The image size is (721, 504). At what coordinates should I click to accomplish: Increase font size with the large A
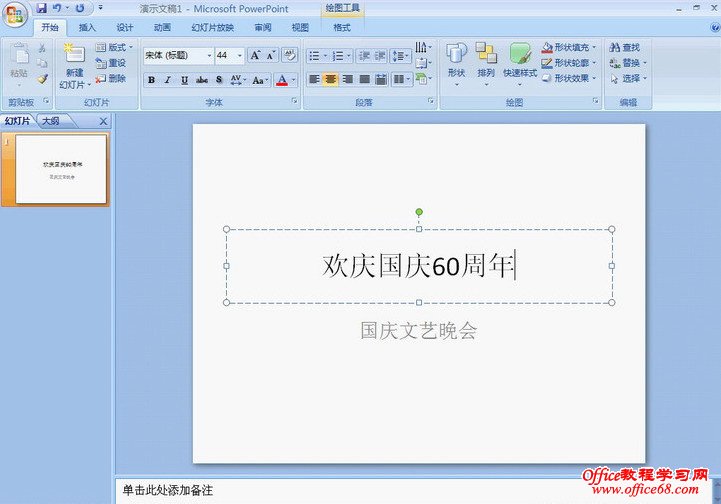(255, 56)
